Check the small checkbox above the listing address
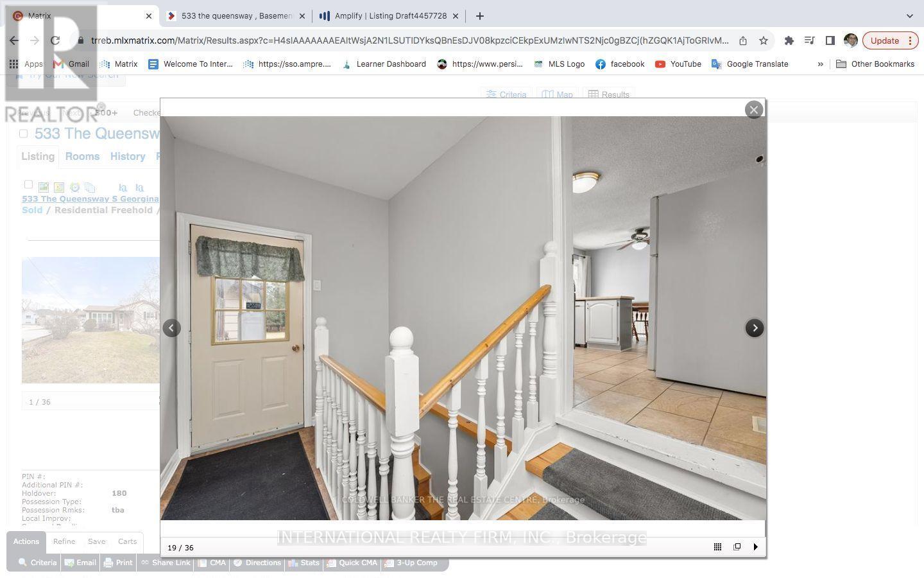This screenshot has height=578, width=924. point(28,184)
